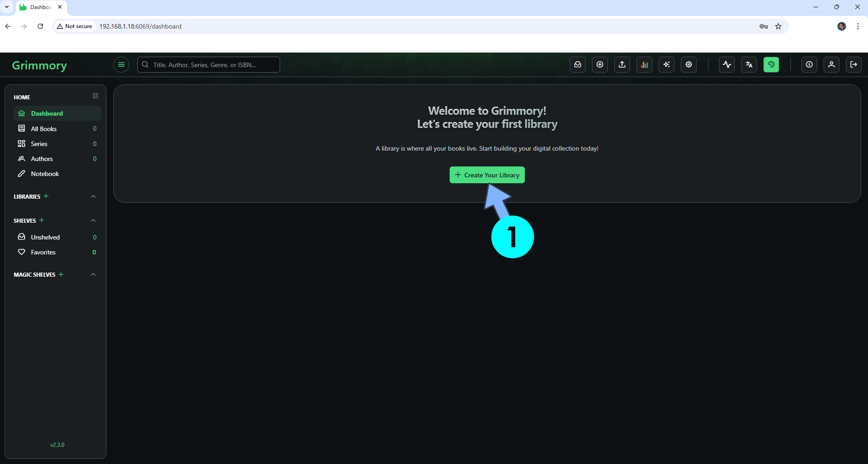The image size is (868, 464).
Task: Collapse the MAGIC SHELVES section
Action: click(x=93, y=274)
